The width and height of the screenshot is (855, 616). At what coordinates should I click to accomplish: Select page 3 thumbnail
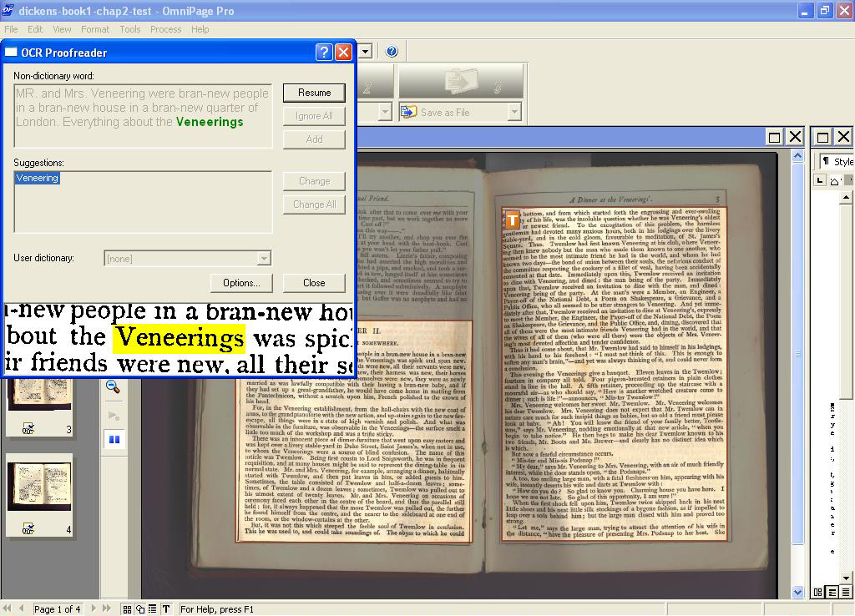(x=39, y=394)
